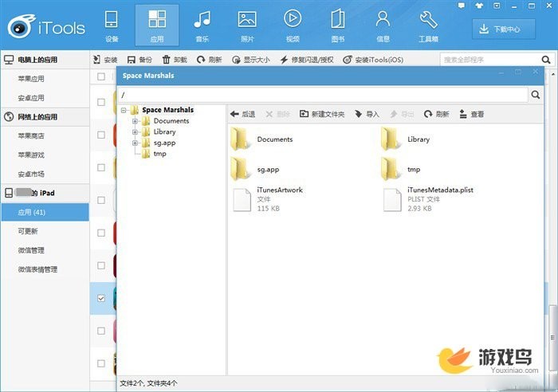Screen dimensions: 558x392
Task: Open the feedback message icon in title bar
Action: (x=462, y=6)
